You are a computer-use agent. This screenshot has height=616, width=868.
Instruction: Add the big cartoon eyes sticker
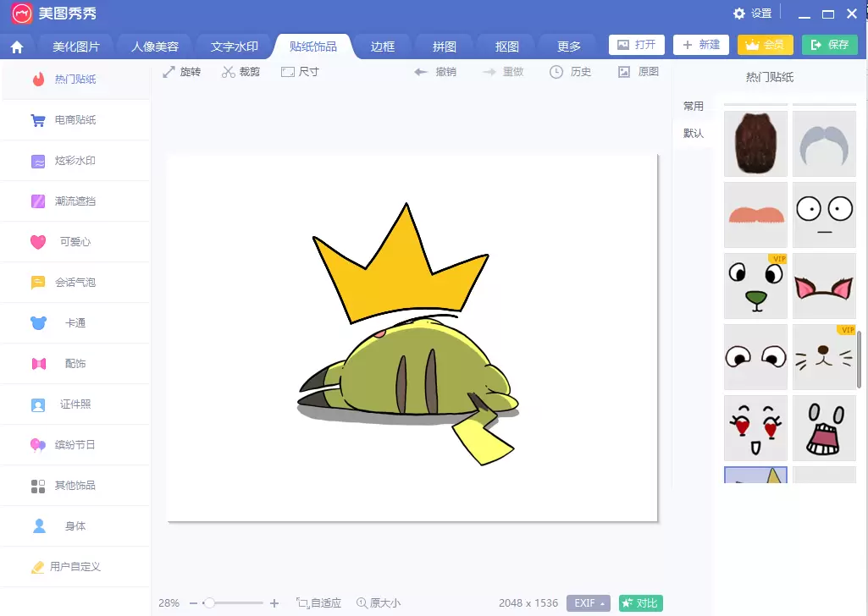pos(755,357)
